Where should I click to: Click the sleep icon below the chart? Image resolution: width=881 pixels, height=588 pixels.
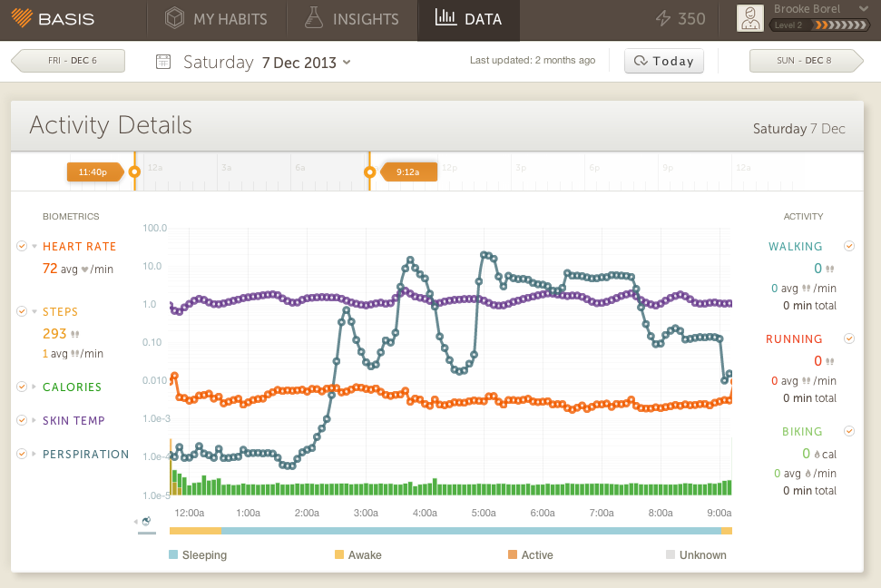pos(145,521)
